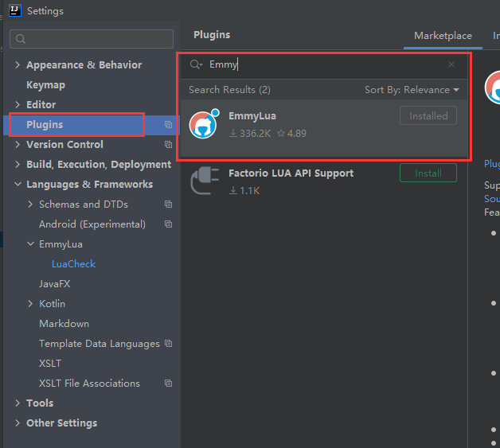Click the EmmyLua plugin logo icon
Viewport: 500px width, 448px height.
coord(204,123)
